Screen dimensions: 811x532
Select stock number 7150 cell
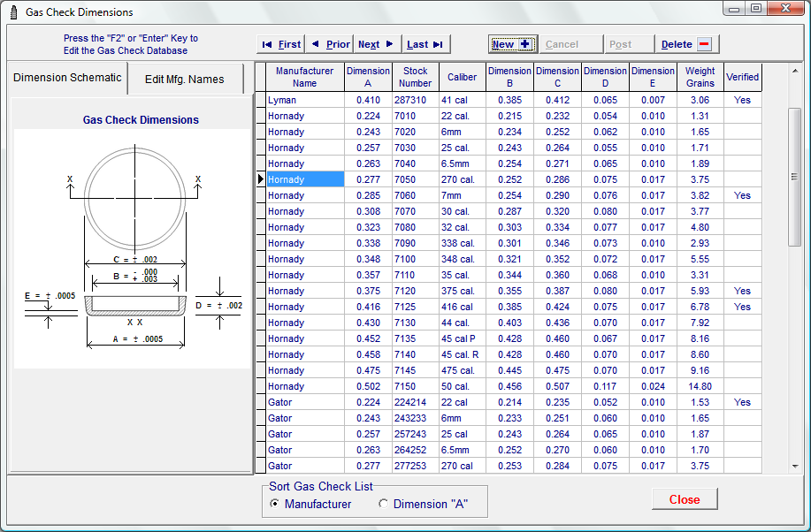coord(415,386)
